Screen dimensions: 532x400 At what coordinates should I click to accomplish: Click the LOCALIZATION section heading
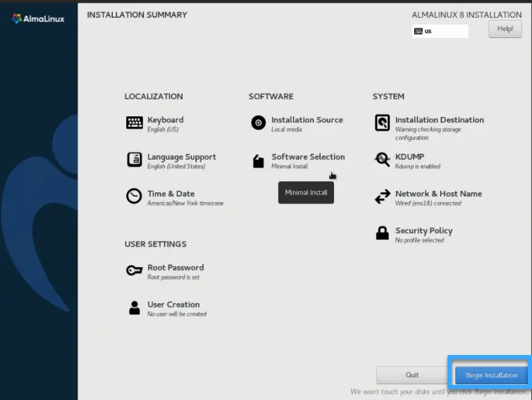tap(154, 96)
